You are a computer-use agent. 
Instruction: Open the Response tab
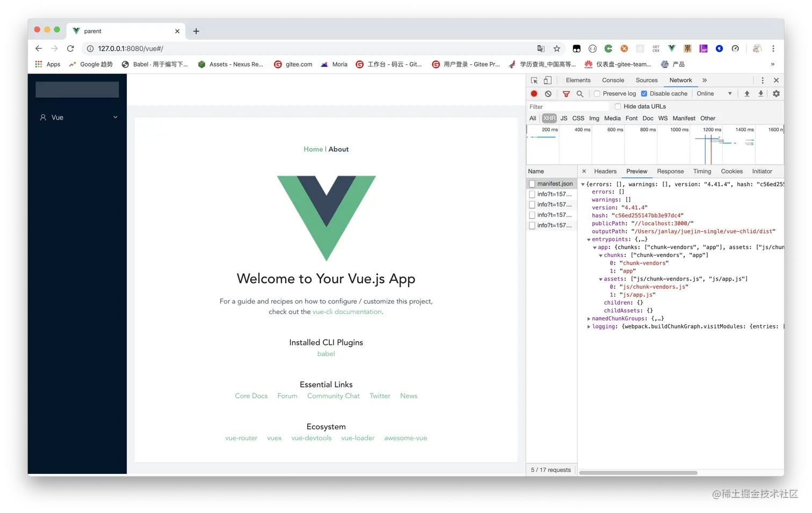pyautogui.click(x=670, y=171)
